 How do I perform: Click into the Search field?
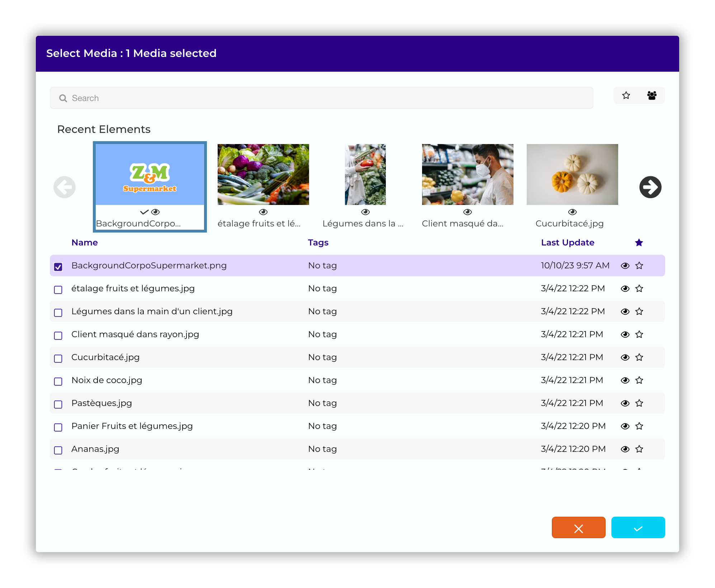coord(321,98)
